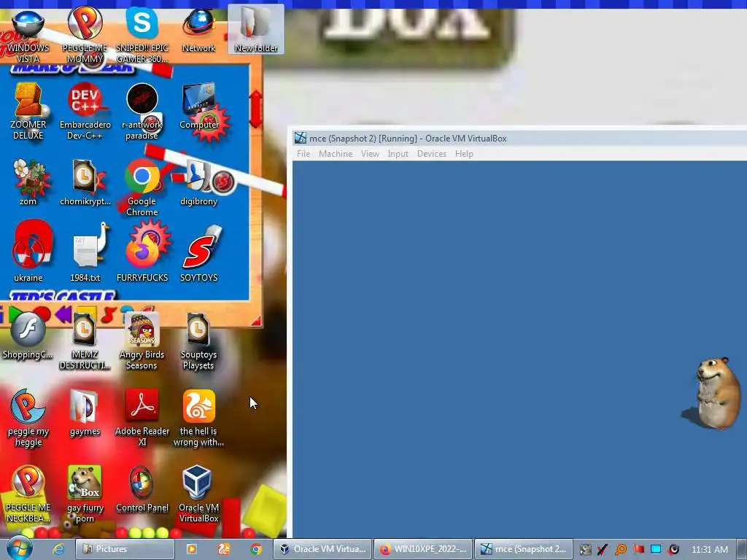Open the r-antiwork paradise icon
This screenshot has width=747, height=560.
(142, 111)
